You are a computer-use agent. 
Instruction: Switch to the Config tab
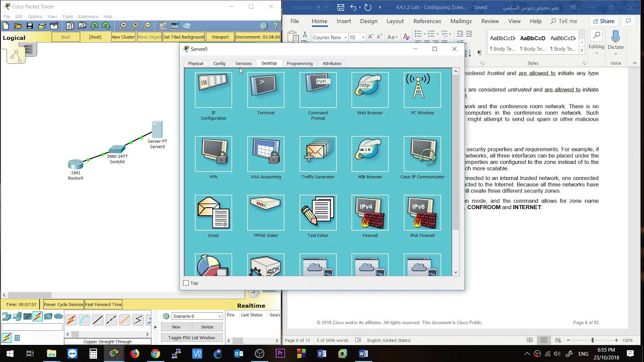pos(219,63)
